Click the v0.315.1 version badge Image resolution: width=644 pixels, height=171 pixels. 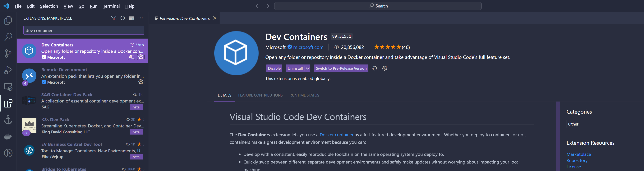pyautogui.click(x=342, y=36)
